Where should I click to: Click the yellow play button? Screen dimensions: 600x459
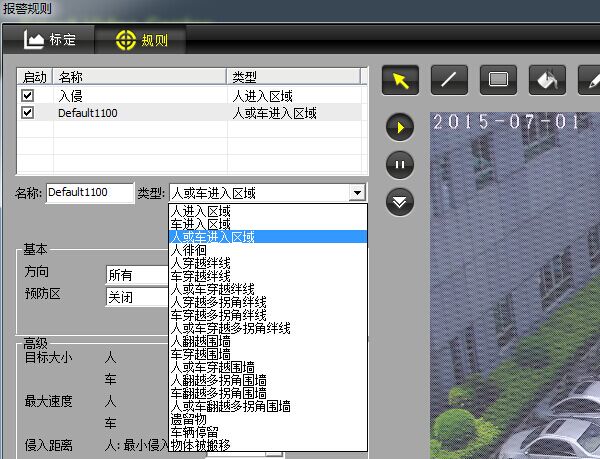point(400,127)
